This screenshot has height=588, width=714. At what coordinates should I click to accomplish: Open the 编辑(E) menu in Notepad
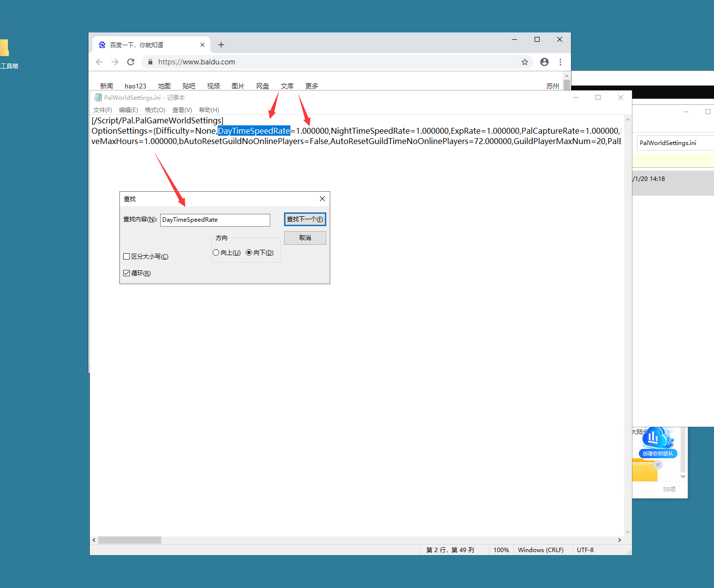click(128, 110)
